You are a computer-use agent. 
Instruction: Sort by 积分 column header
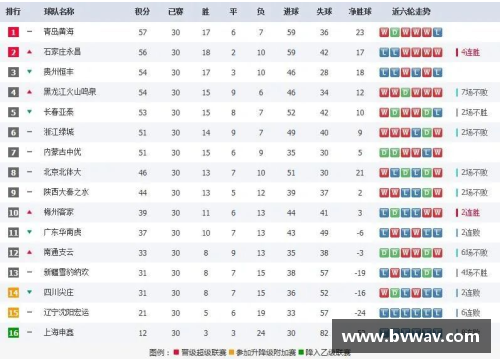[142, 12]
